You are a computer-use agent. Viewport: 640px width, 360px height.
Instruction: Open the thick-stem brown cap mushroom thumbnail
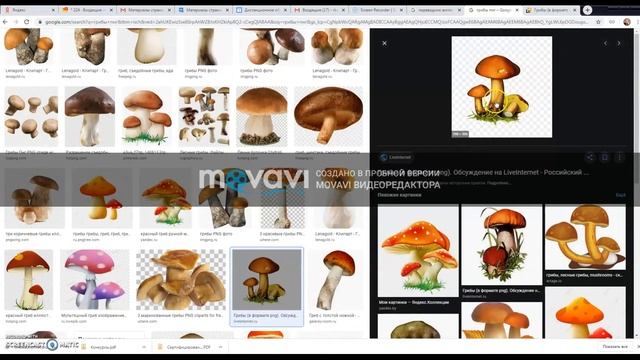pyautogui.click(x=262, y=116)
